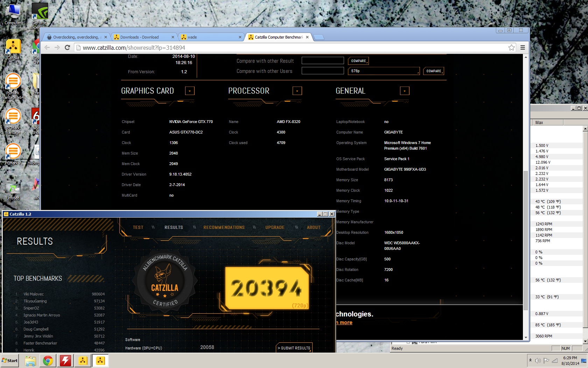
Task: Click Compare with other Users field
Action: pyautogui.click(x=323, y=71)
